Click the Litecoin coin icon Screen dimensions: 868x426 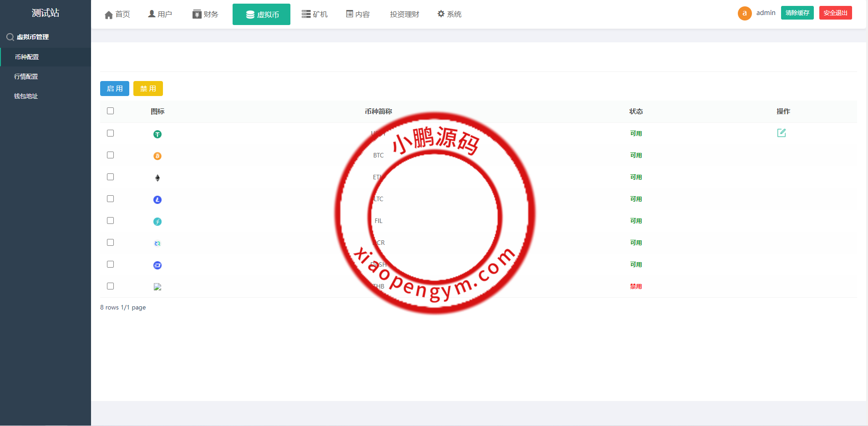(157, 200)
